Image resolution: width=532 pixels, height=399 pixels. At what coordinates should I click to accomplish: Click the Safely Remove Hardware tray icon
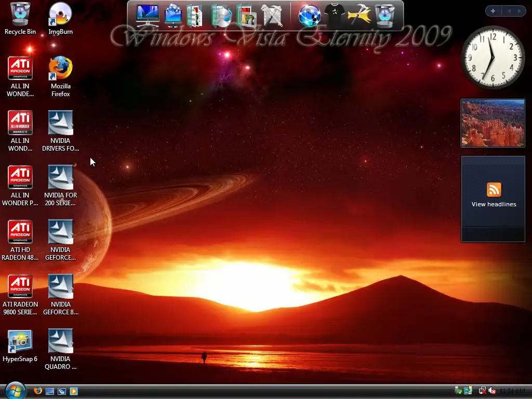[458, 391]
